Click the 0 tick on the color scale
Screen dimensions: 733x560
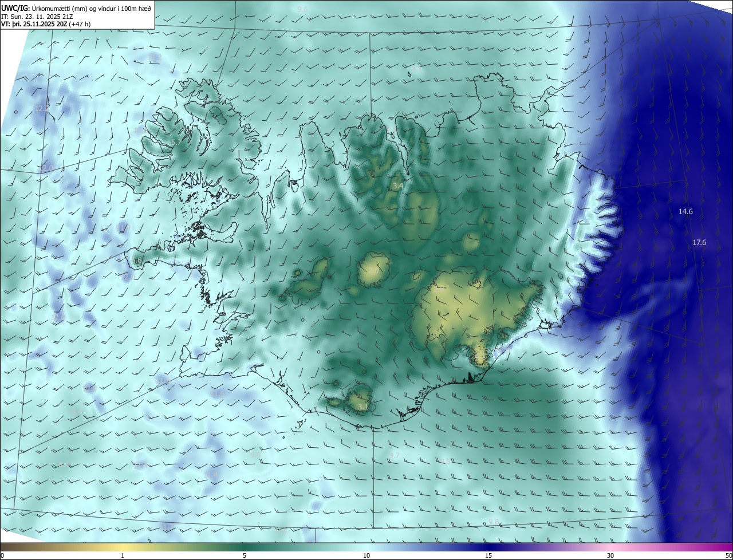(x=2, y=555)
